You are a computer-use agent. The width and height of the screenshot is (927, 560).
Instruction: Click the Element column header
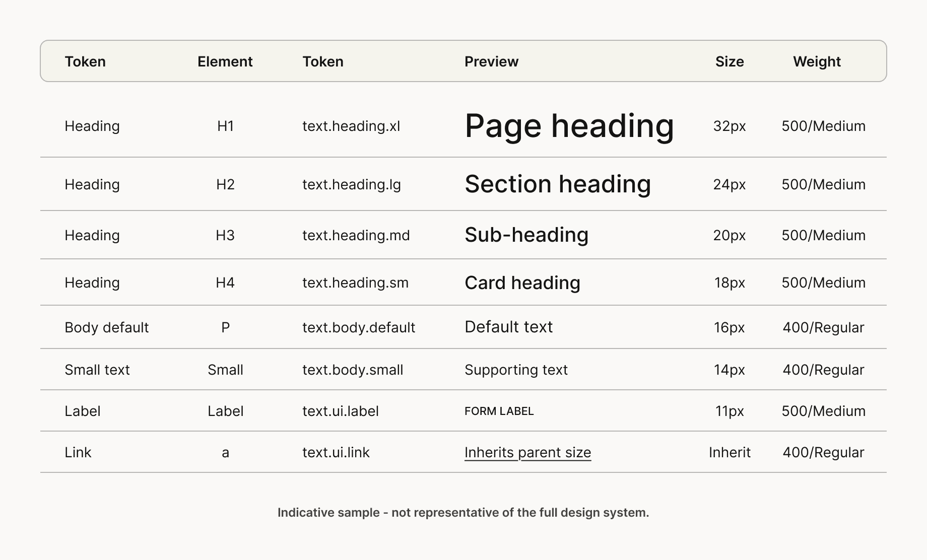click(225, 61)
